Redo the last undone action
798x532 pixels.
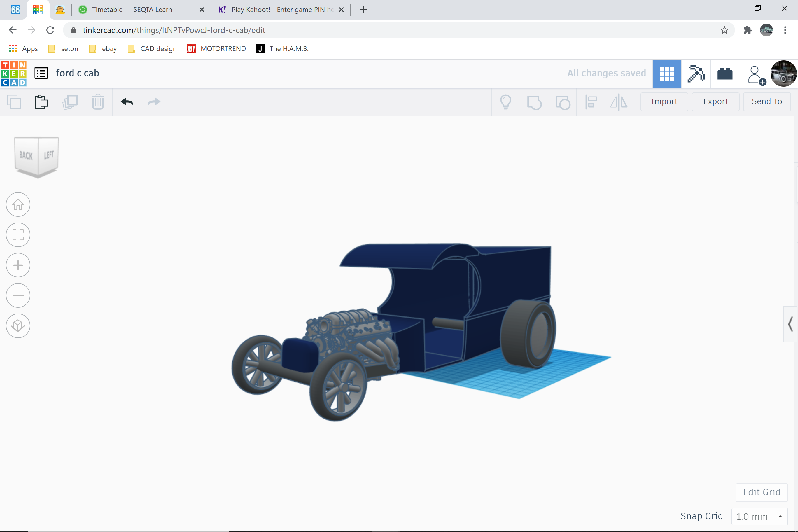tap(154, 102)
